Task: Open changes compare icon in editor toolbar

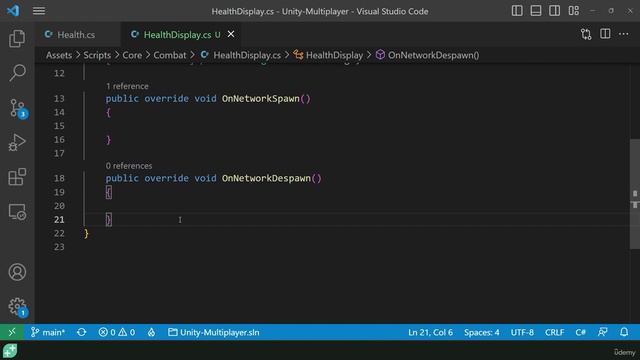Action: tap(586, 34)
